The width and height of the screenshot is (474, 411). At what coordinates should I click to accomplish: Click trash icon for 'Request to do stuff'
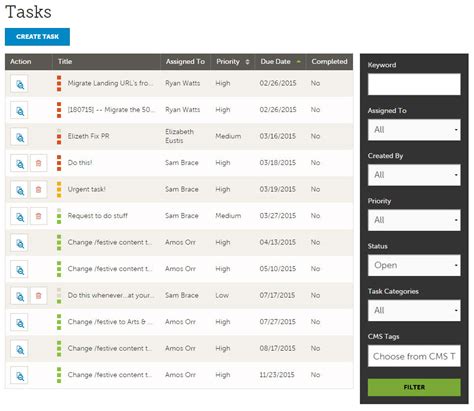click(39, 216)
